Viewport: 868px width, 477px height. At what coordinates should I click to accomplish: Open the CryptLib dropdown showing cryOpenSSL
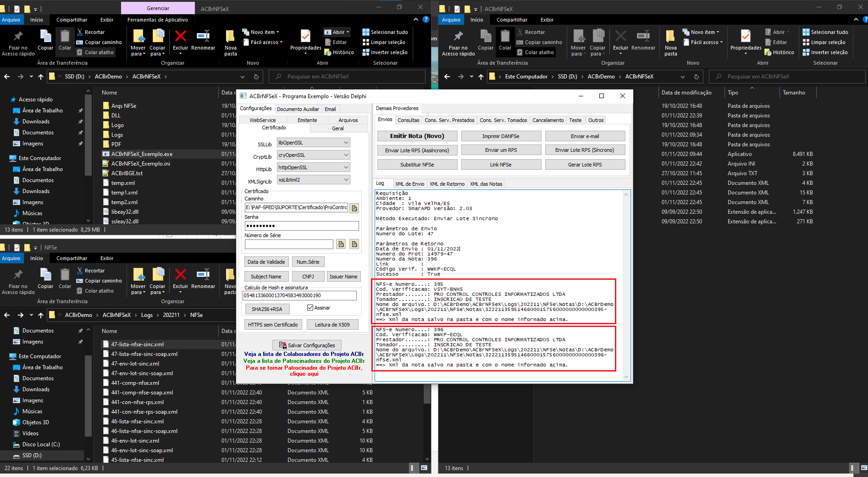314,155
